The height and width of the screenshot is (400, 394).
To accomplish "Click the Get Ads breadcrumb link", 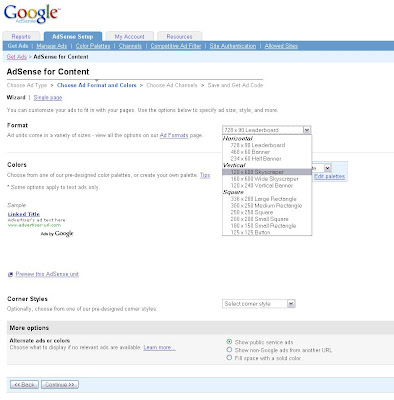I will click(x=17, y=57).
